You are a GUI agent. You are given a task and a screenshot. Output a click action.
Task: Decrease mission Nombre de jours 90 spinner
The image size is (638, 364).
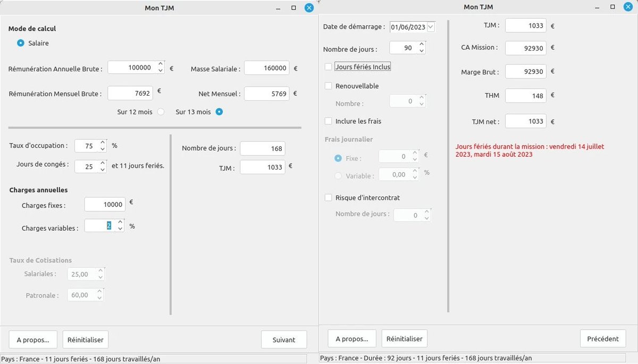pyautogui.click(x=421, y=51)
